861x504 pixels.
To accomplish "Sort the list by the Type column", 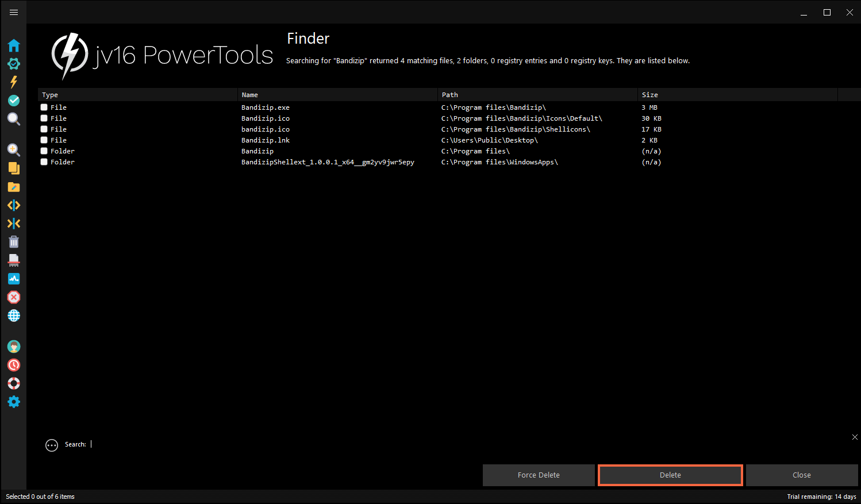I will (138, 95).
